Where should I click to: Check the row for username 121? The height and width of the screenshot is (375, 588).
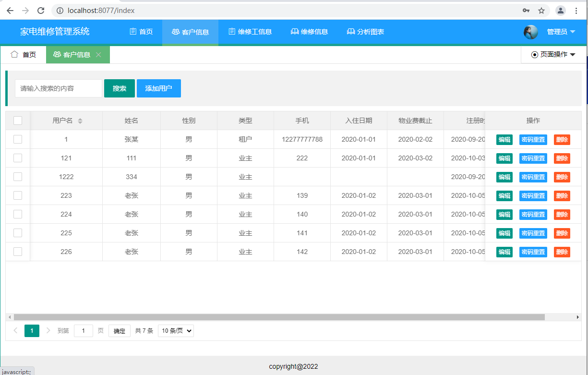[18, 158]
